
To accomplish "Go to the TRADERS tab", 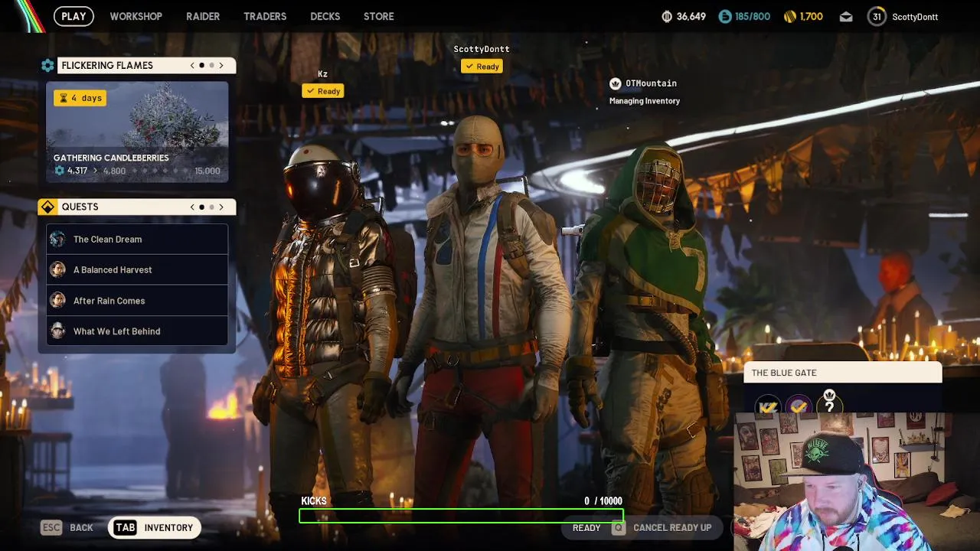I will click(x=265, y=16).
